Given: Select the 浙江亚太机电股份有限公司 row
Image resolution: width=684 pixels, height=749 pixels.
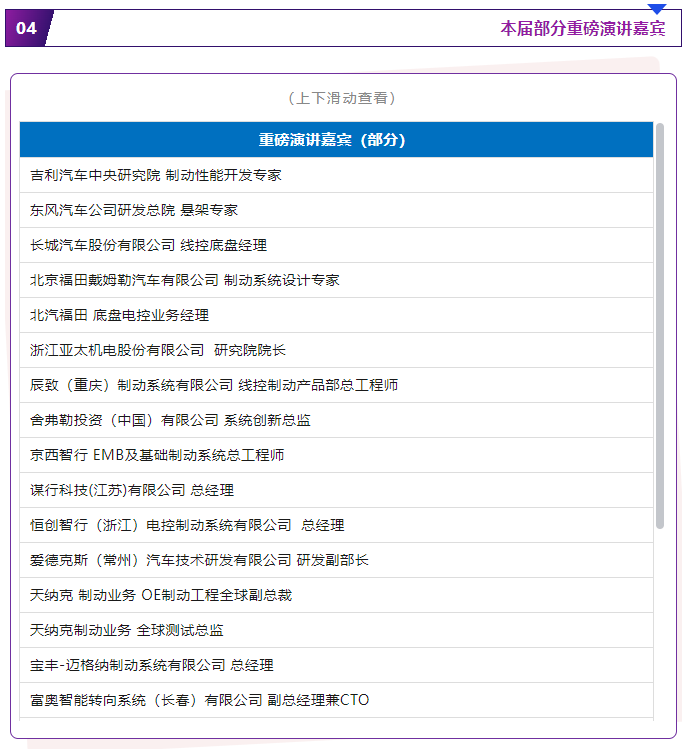Looking at the screenshot, I should point(158,350).
